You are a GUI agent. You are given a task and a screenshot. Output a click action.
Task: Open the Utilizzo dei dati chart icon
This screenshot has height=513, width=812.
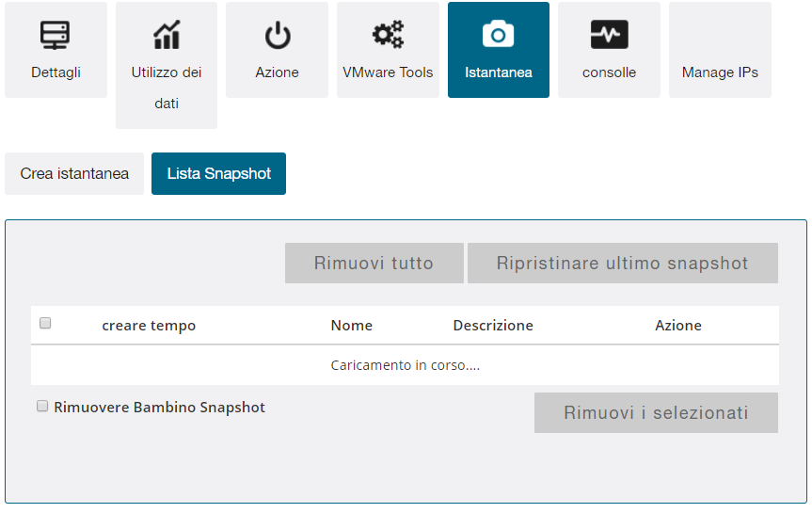click(167, 36)
